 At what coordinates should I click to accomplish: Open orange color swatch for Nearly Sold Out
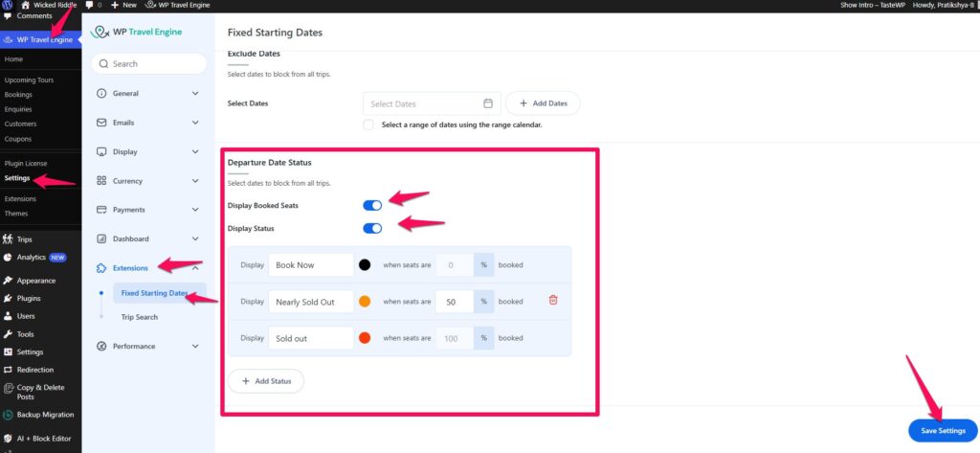(x=365, y=302)
